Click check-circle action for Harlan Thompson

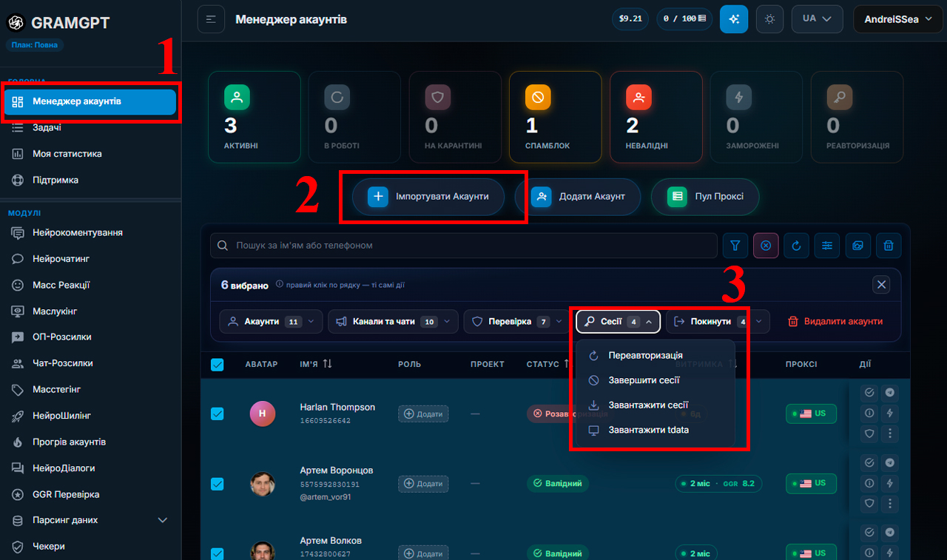(x=870, y=393)
